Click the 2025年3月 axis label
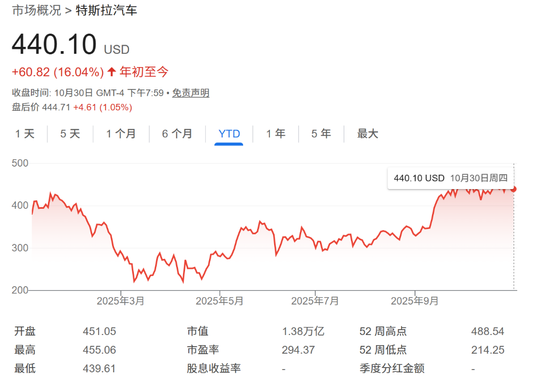Screen dimensions: 546x392 [x=121, y=301]
